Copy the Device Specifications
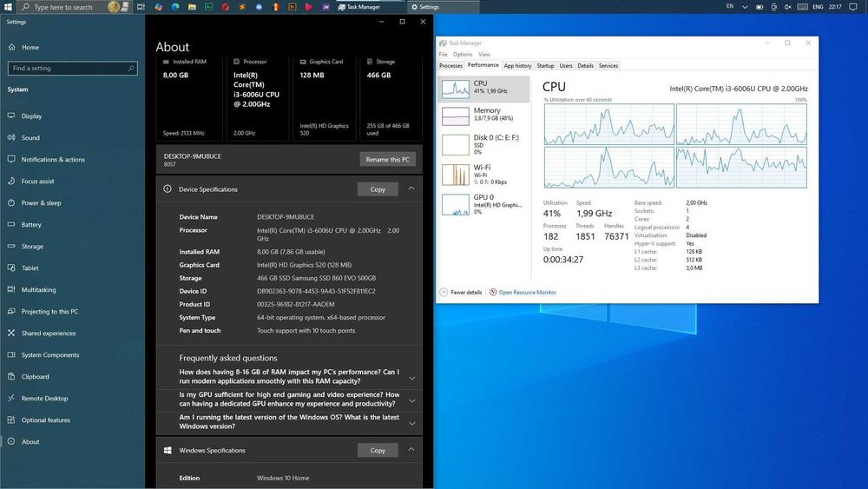This screenshot has height=489, width=868. click(378, 189)
